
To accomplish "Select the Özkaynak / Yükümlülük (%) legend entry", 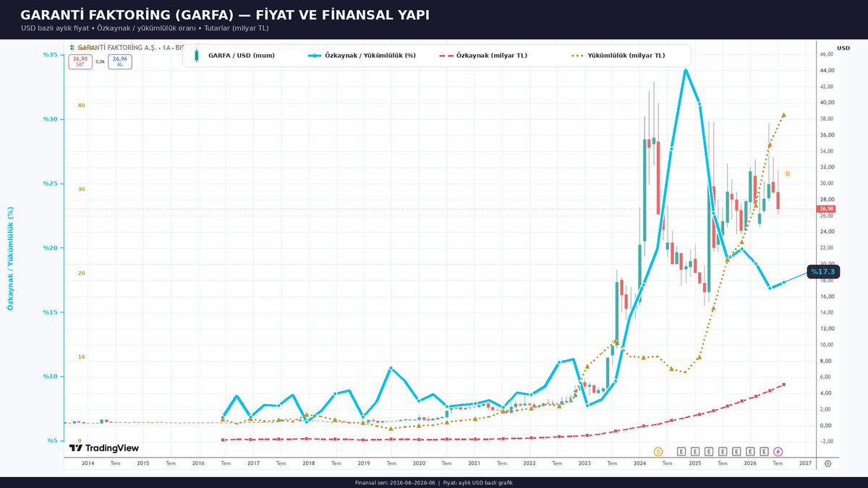I will pyautogui.click(x=370, y=55).
